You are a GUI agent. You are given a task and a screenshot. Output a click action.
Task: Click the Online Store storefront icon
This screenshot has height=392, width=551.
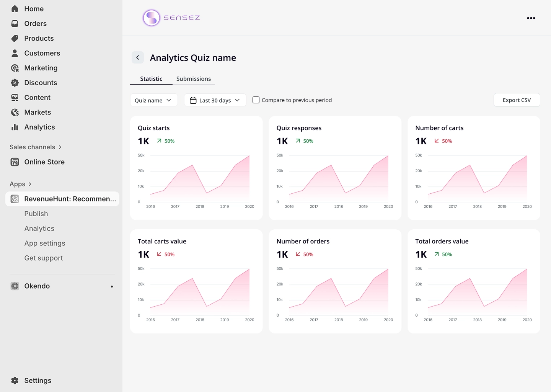pyautogui.click(x=15, y=162)
